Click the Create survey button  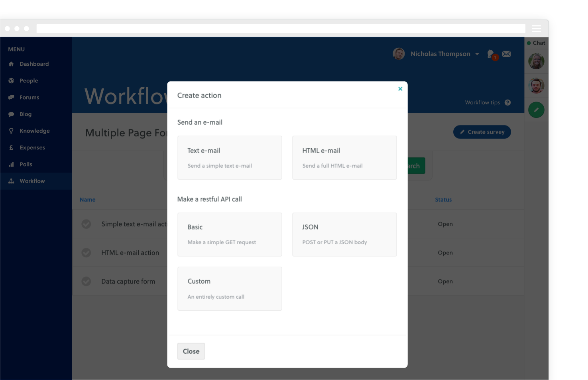482,132
